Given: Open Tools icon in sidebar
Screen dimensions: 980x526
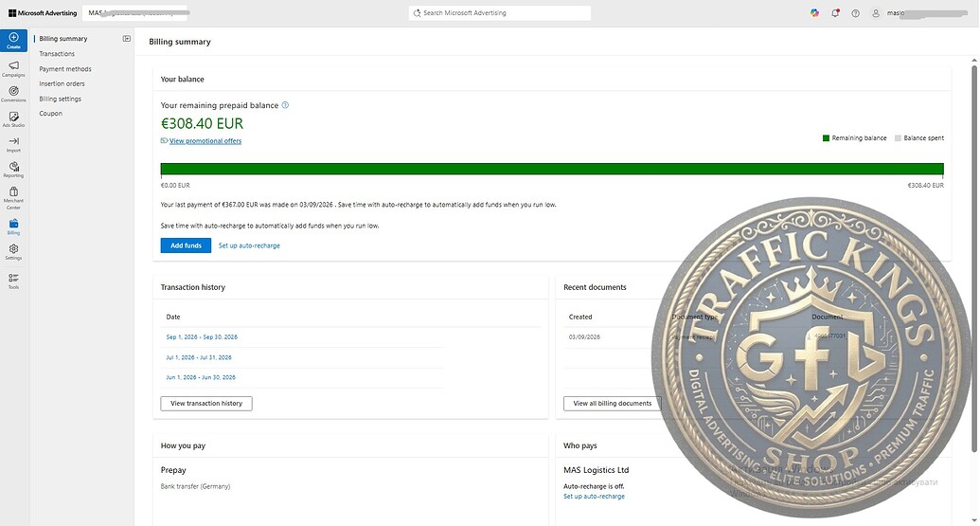Looking at the screenshot, I should (13, 278).
